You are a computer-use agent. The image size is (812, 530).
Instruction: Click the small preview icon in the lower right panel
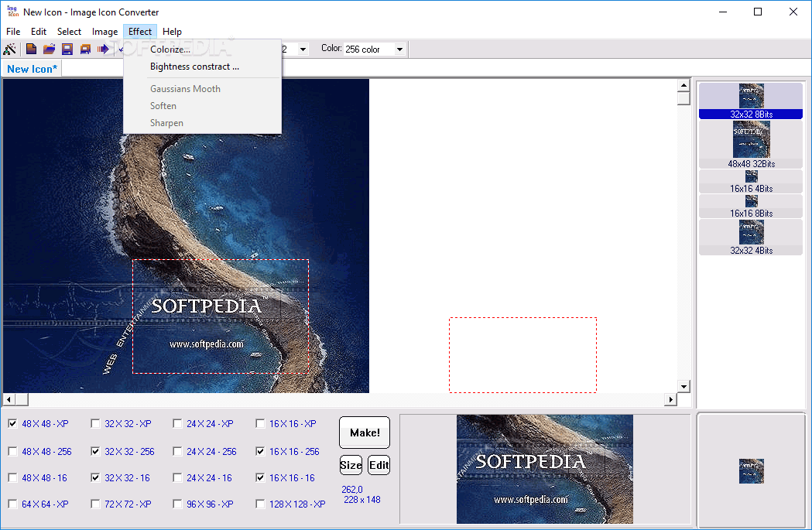click(752, 471)
